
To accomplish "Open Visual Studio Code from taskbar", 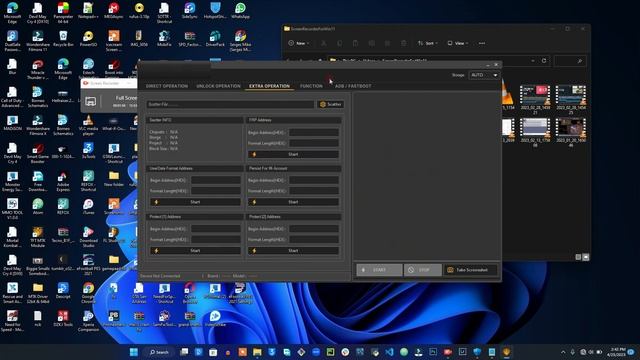I will point(389,352).
